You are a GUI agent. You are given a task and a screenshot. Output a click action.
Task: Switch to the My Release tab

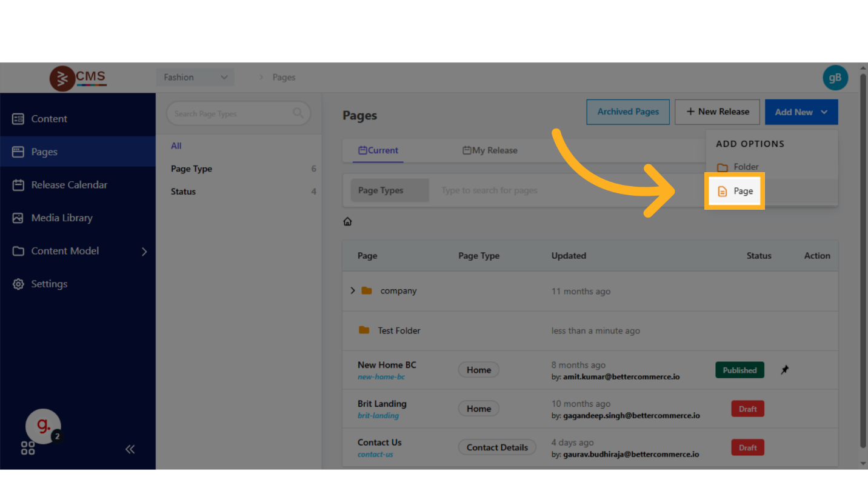[490, 150]
